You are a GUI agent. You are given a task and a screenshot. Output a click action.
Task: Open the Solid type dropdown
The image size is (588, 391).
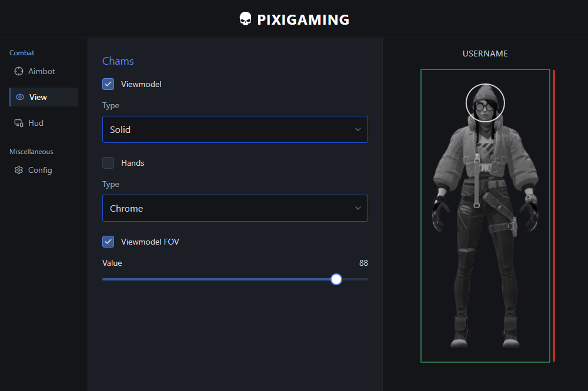[x=235, y=129]
